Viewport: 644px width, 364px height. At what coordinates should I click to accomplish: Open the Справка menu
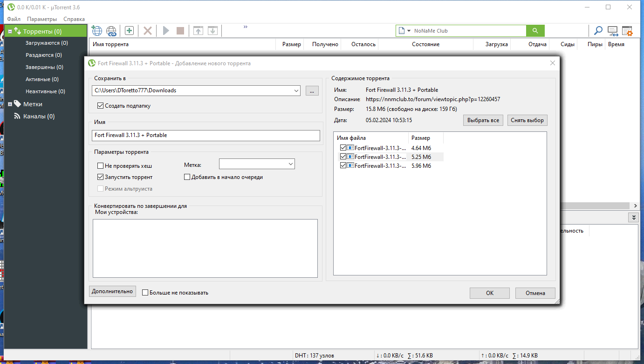click(74, 19)
